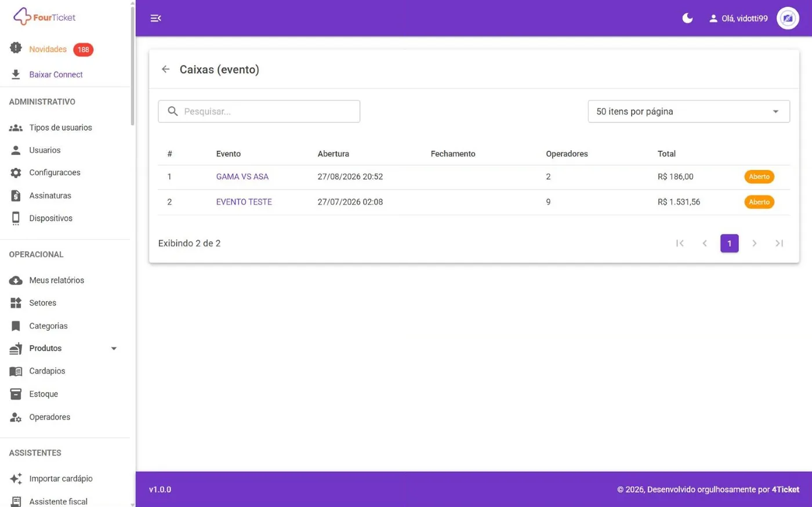812x507 pixels.
Task: Click the Produtos icon
Action: [x=16, y=349]
